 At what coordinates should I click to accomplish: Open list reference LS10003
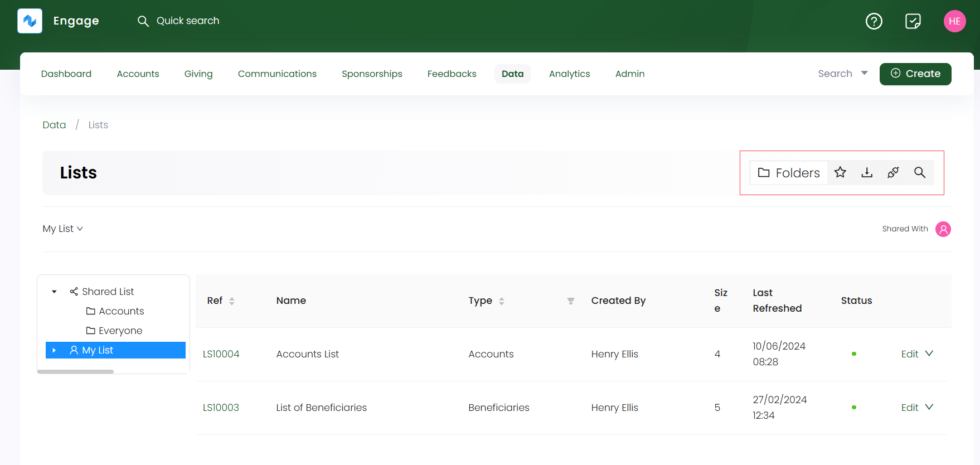(221, 408)
